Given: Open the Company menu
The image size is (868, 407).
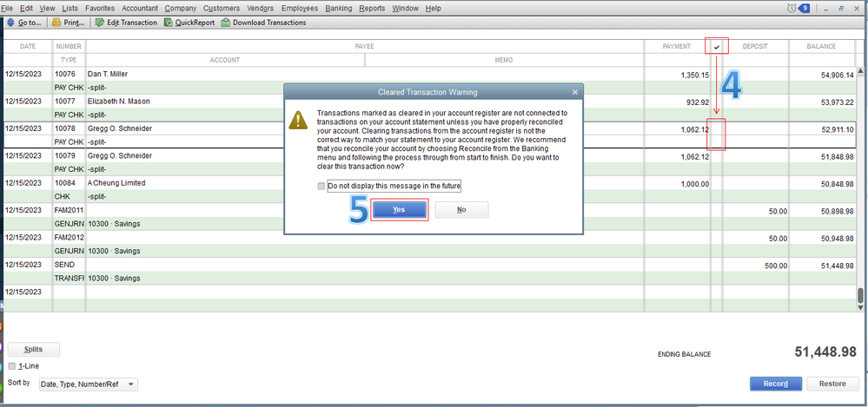Looking at the screenshot, I should pos(181,9).
